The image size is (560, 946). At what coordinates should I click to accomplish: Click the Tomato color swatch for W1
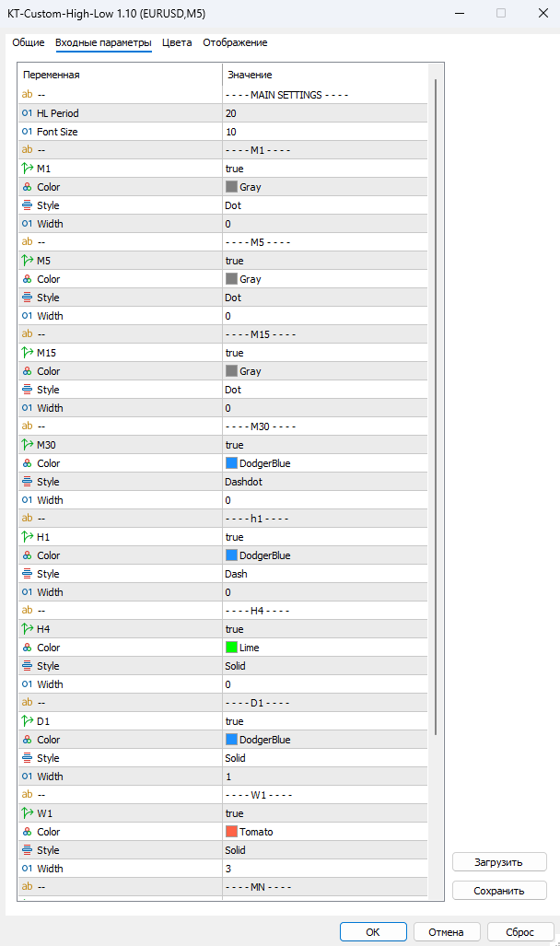(x=231, y=832)
